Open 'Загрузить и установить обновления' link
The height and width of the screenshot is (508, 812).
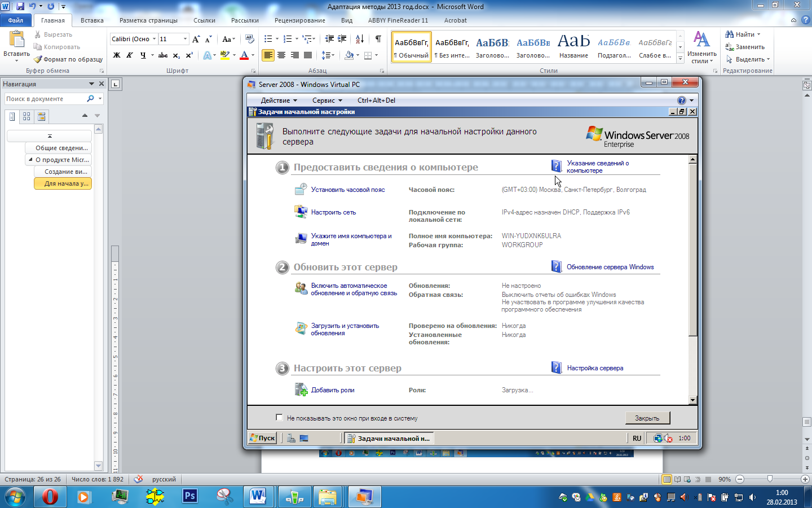coord(345,330)
